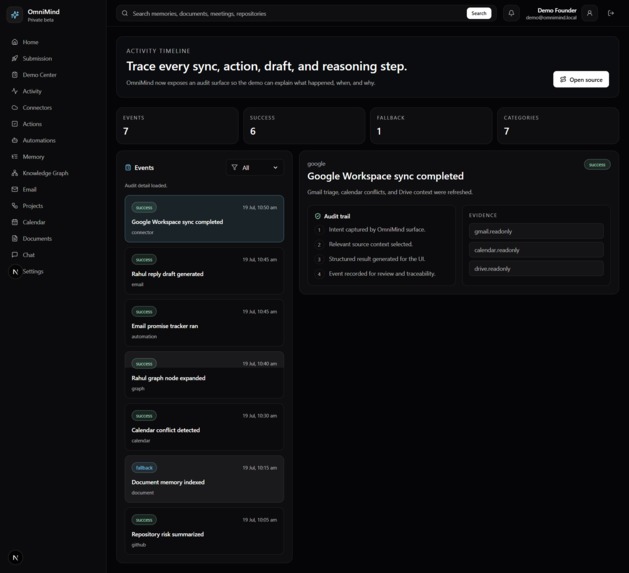Click the Events count card
Viewport: 629px width, 573px height.
click(x=177, y=126)
